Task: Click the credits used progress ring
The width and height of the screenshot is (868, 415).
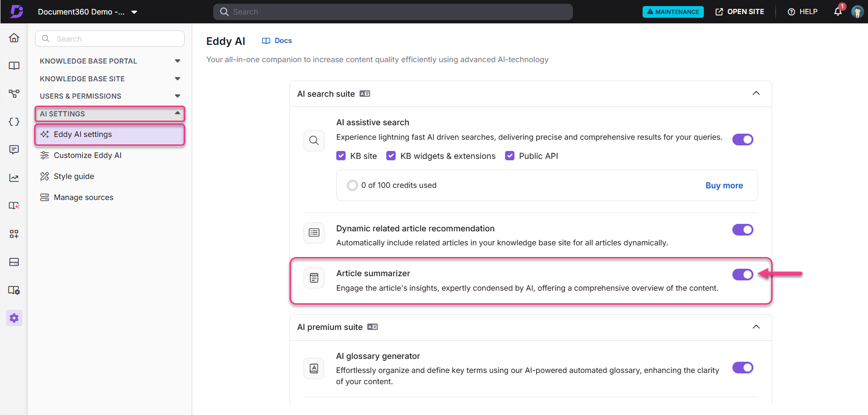Action: (352, 186)
